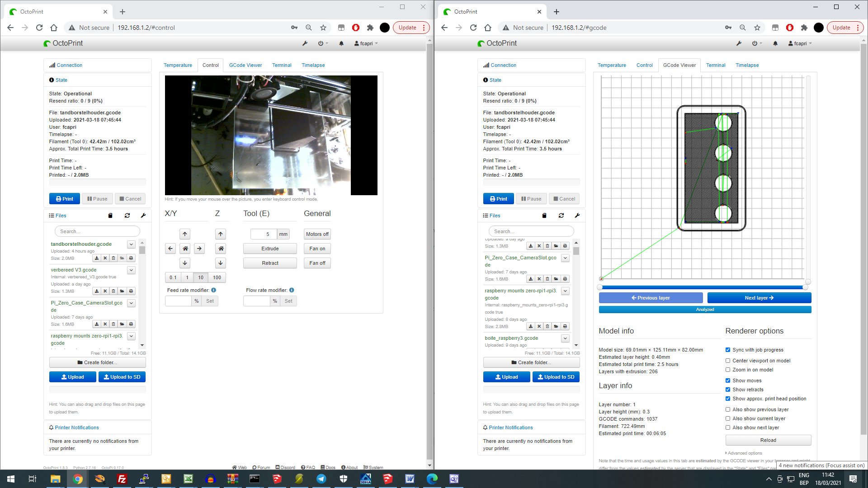Expand options for tandborstelhouder.gcode
The height and width of the screenshot is (488, 868).
tap(131, 244)
